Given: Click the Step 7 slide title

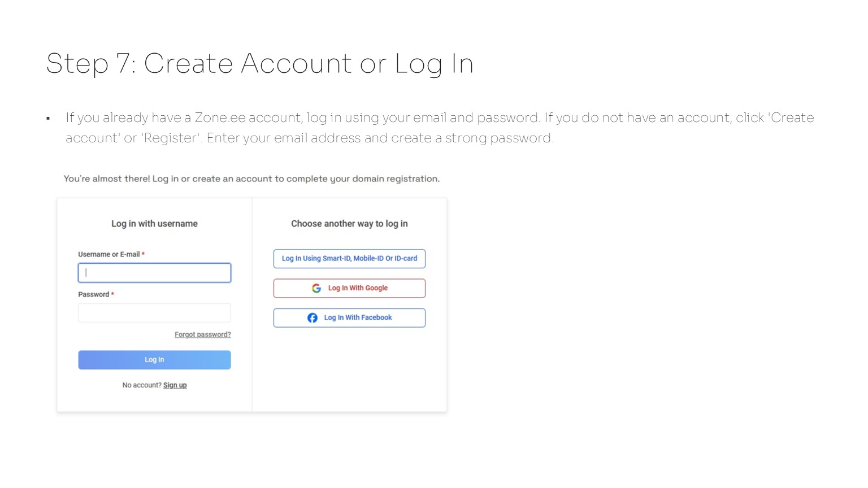Looking at the screenshot, I should (x=259, y=63).
